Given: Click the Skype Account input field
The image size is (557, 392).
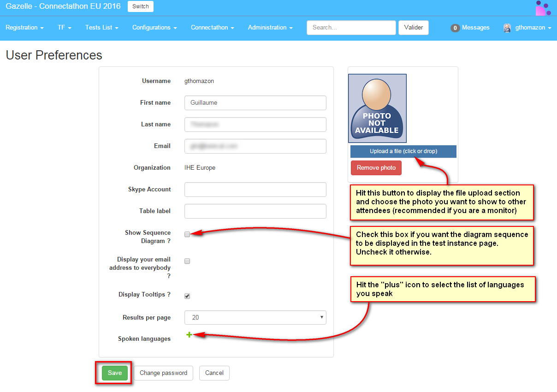Looking at the screenshot, I should coord(255,190).
